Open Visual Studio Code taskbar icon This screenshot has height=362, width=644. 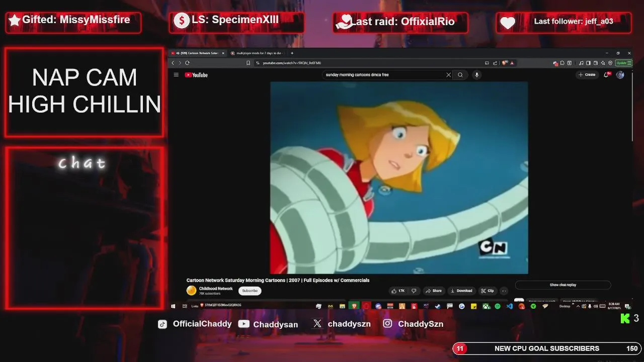(x=510, y=306)
